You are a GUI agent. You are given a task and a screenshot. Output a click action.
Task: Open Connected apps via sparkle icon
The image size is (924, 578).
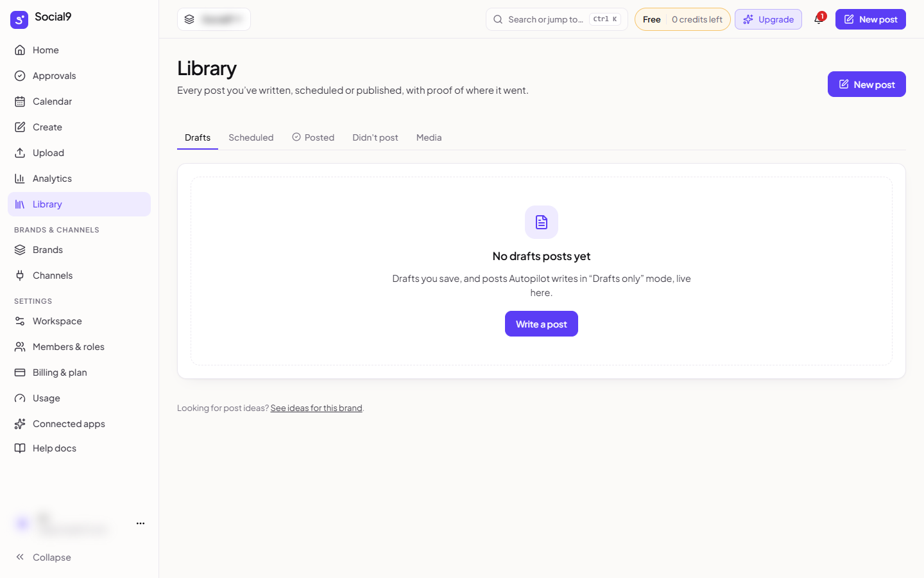coord(20,424)
